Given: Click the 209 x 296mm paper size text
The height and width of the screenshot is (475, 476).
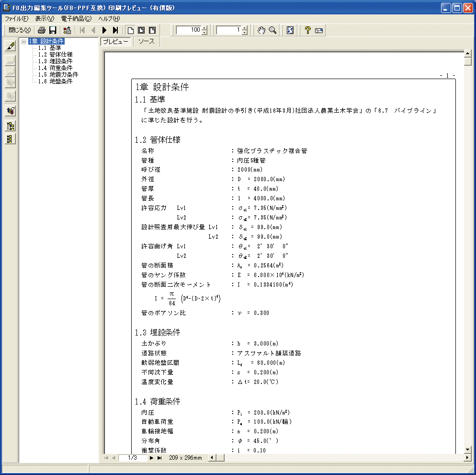Looking at the screenshot, I should pyautogui.click(x=185, y=458).
